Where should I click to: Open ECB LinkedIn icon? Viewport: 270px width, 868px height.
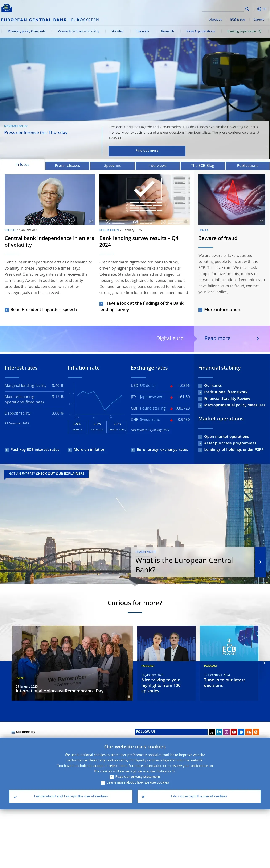(x=219, y=732)
